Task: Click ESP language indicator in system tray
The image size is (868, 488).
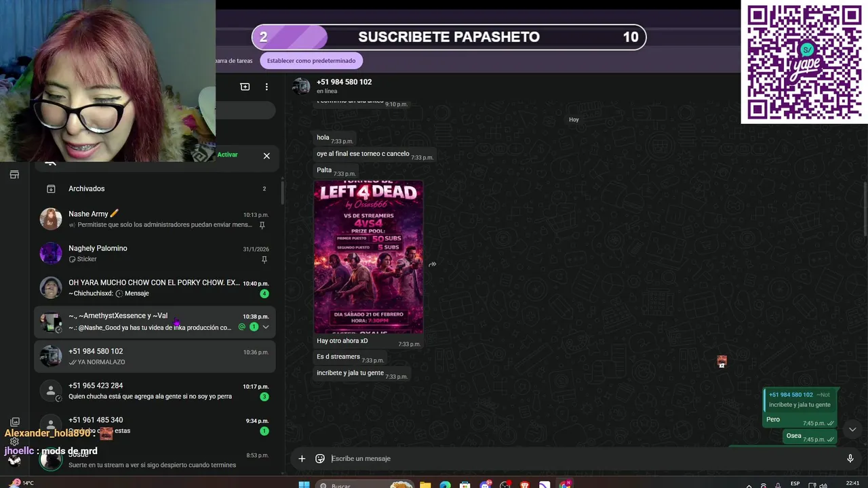Action: pyautogui.click(x=795, y=483)
